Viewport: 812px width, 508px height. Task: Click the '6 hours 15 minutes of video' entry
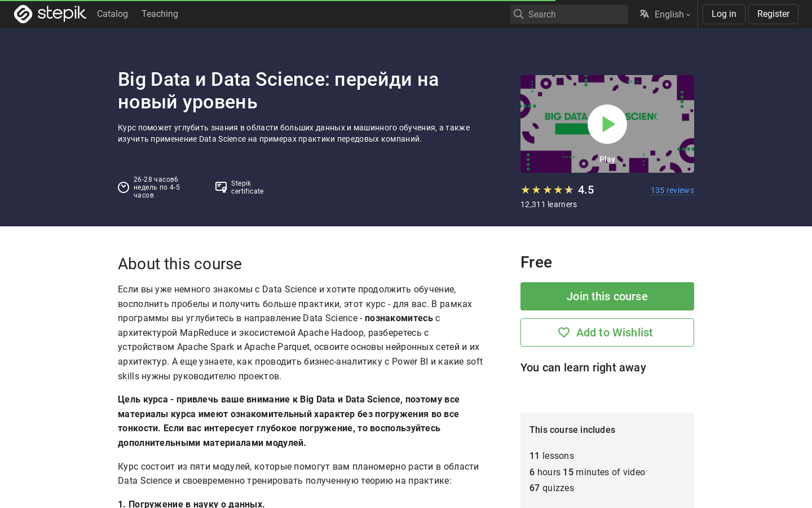[587, 472]
